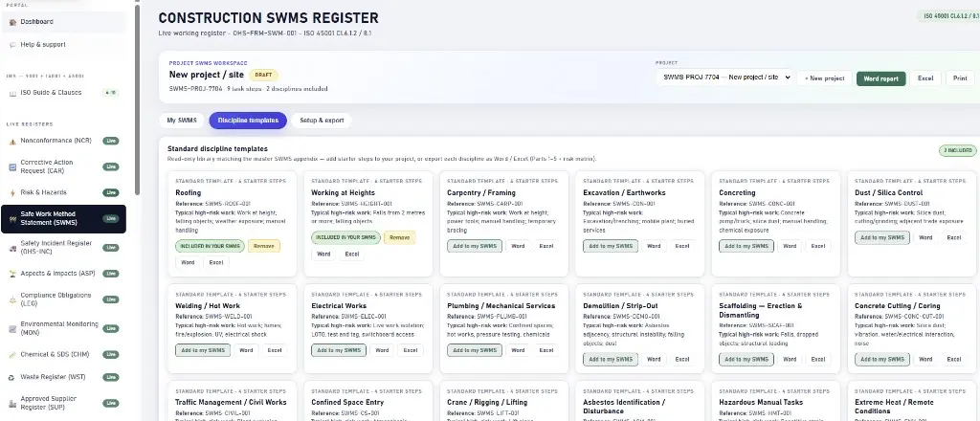This screenshot has height=421, width=980.
Task: Export Excavation / Earthworks as Excel
Action: (681, 246)
